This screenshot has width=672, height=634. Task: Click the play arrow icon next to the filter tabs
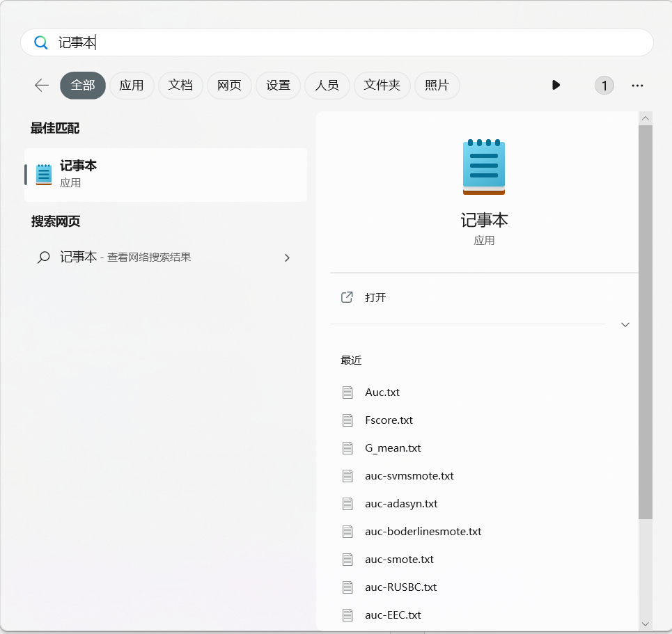(x=556, y=85)
